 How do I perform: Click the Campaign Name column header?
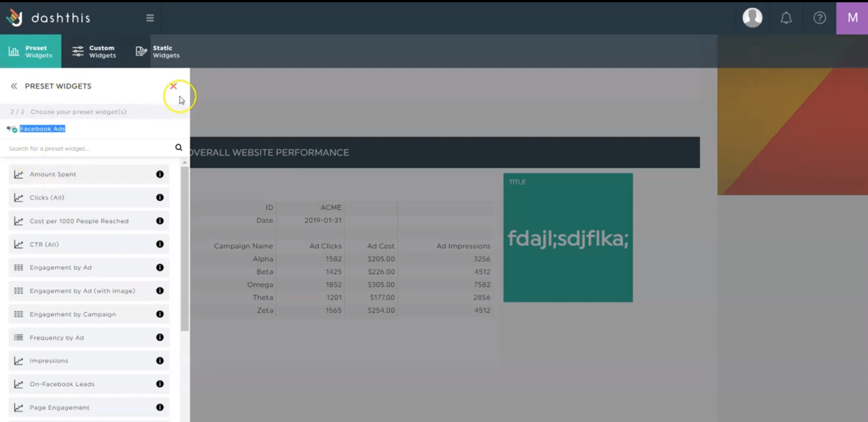coord(243,246)
